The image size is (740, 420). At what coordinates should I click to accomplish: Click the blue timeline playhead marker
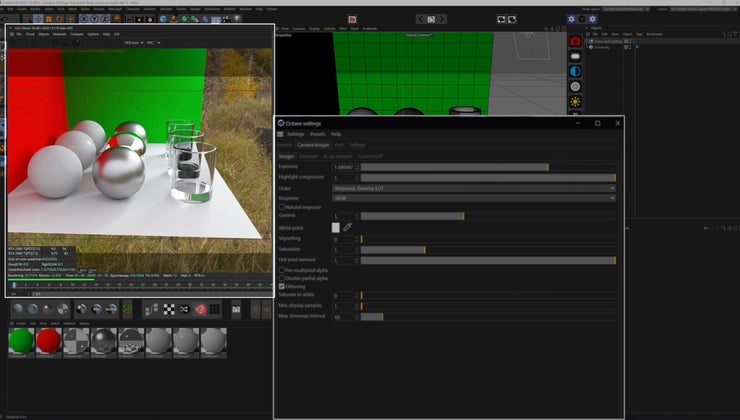14,285
